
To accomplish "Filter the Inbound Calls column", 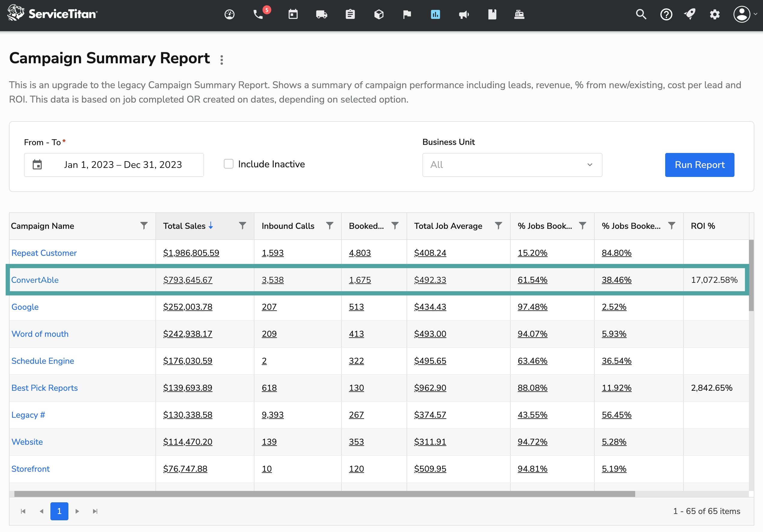I will (330, 226).
